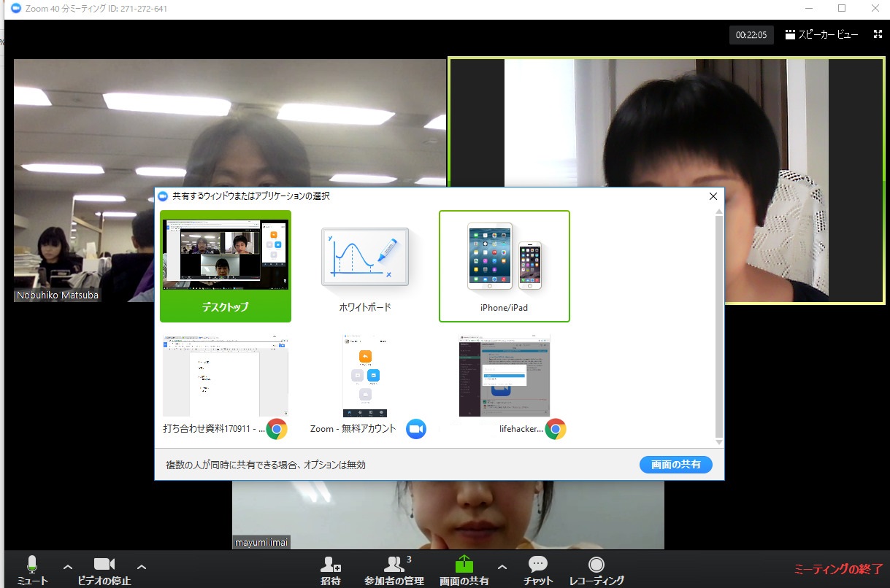Expand the arrow beside ビデオの停止

142,566
